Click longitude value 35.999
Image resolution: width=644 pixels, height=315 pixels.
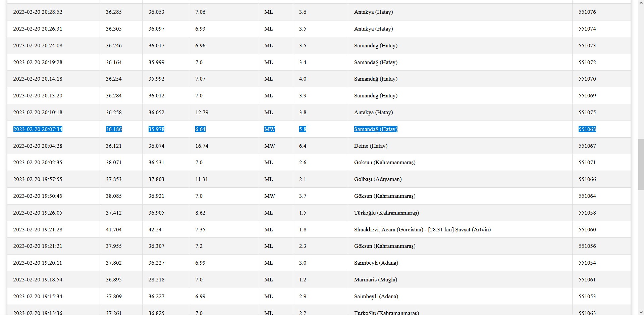click(x=157, y=62)
